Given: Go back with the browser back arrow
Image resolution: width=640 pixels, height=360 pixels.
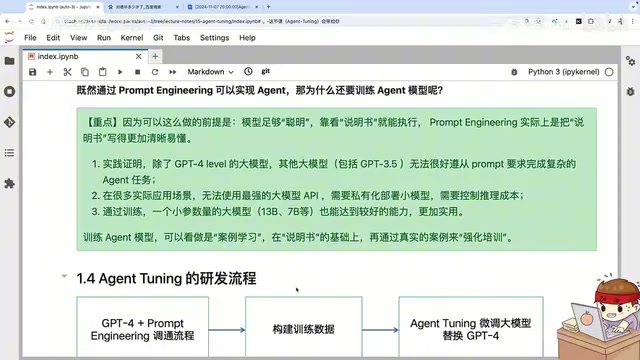Looking at the screenshot, I should coord(7,21).
